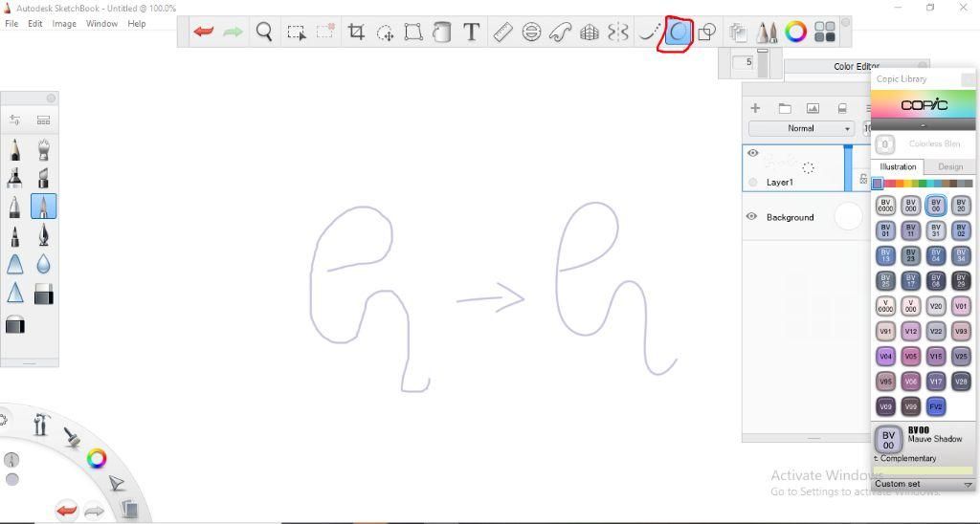Select the Zoom magnifier tool
This screenshot has width=980, height=524.
click(264, 32)
